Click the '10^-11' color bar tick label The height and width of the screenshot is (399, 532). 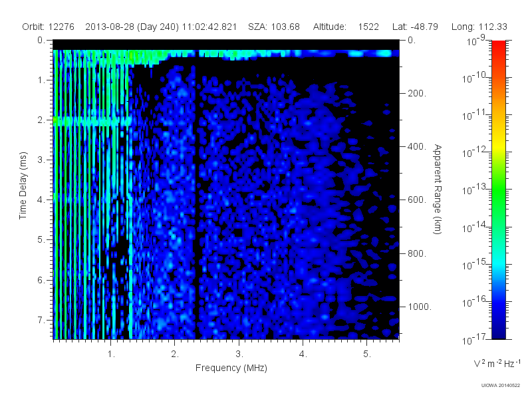point(475,115)
